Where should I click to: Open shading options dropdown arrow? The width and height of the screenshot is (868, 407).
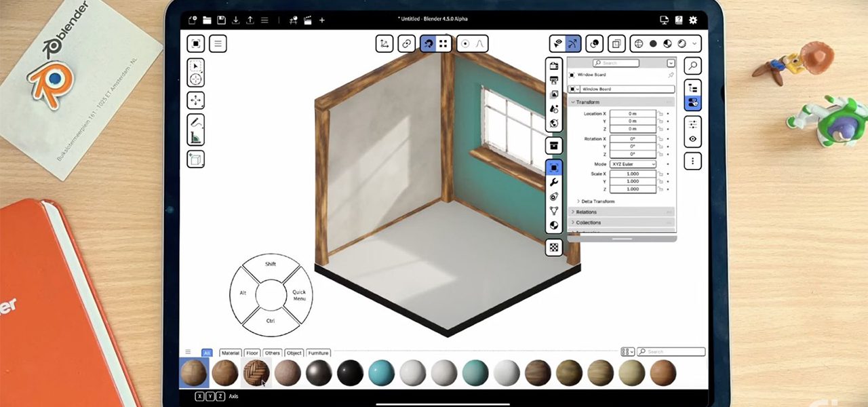click(695, 43)
